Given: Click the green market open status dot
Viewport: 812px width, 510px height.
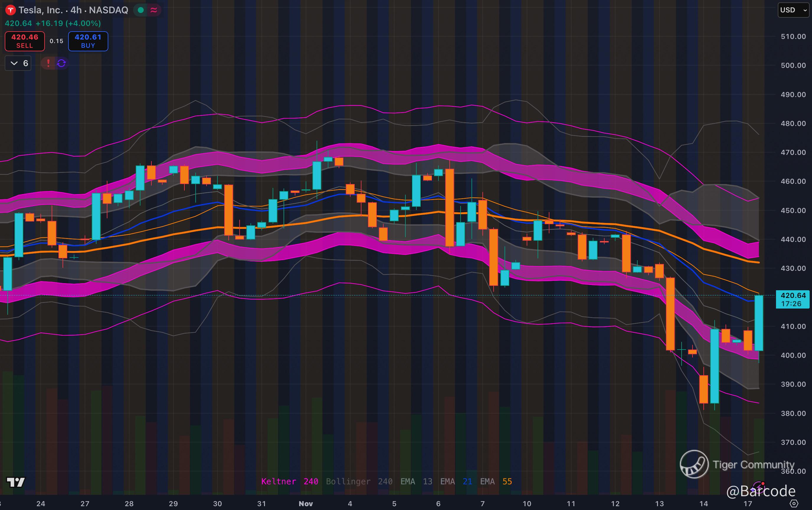Looking at the screenshot, I should [x=141, y=10].
